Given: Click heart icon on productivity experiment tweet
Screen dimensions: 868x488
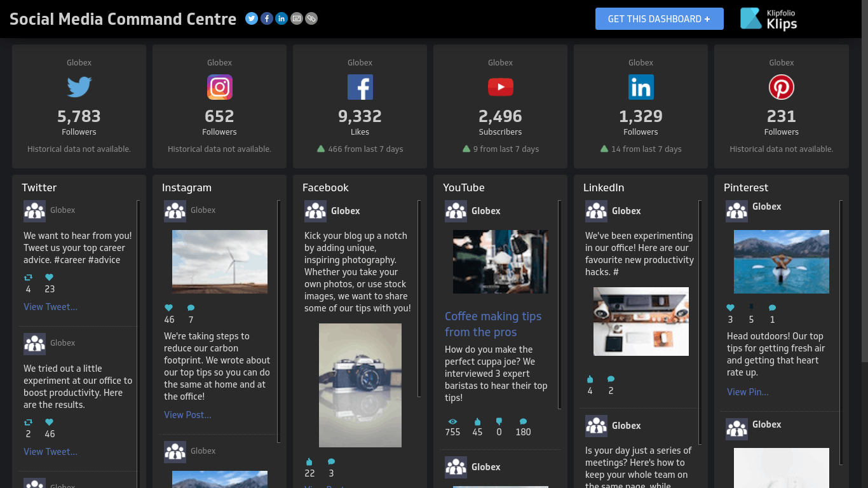Looking at the screenshot, I should point(49,423).
